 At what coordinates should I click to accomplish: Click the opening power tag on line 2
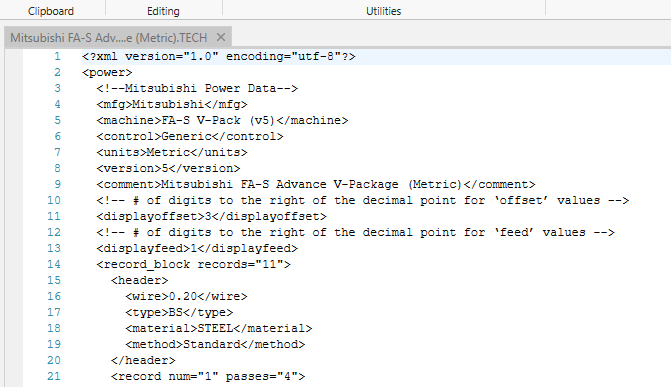(107, 72)
